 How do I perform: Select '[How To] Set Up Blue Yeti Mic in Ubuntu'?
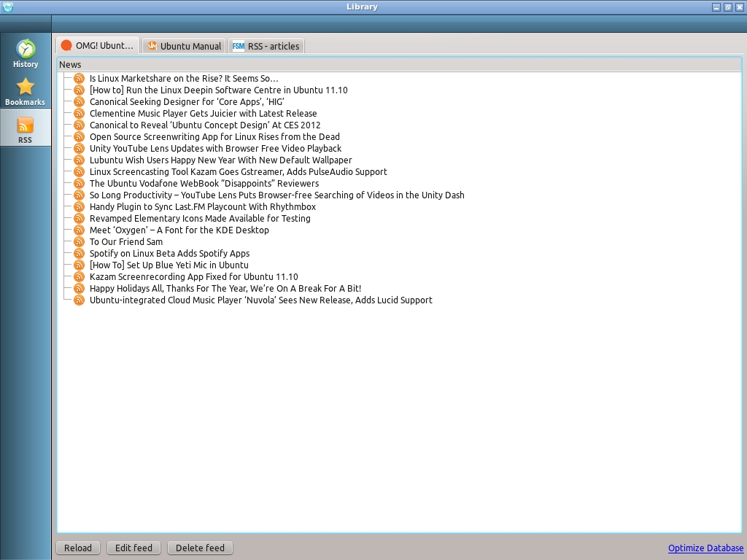pyautogui.click(x=169, y=265)
